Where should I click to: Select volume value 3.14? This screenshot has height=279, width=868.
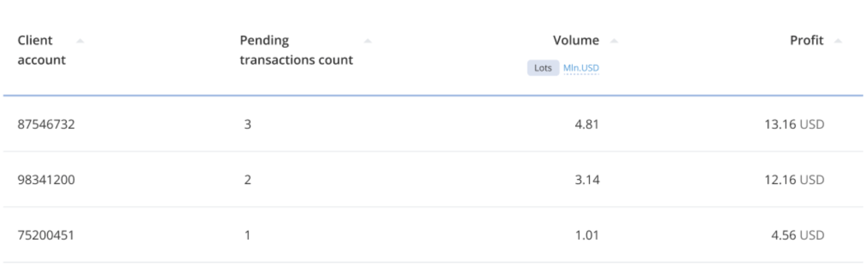587,180
